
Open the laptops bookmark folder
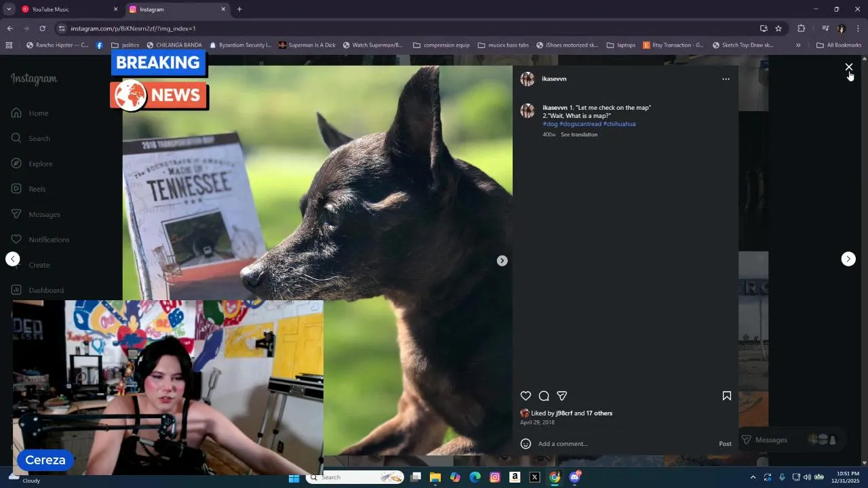(620, 45)
